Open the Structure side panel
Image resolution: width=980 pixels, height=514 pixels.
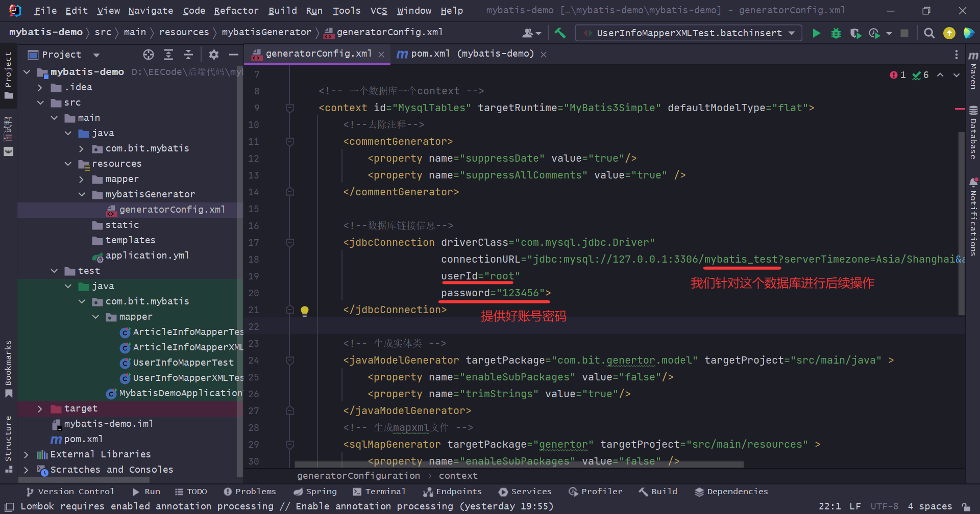click(x=8, y=444)
